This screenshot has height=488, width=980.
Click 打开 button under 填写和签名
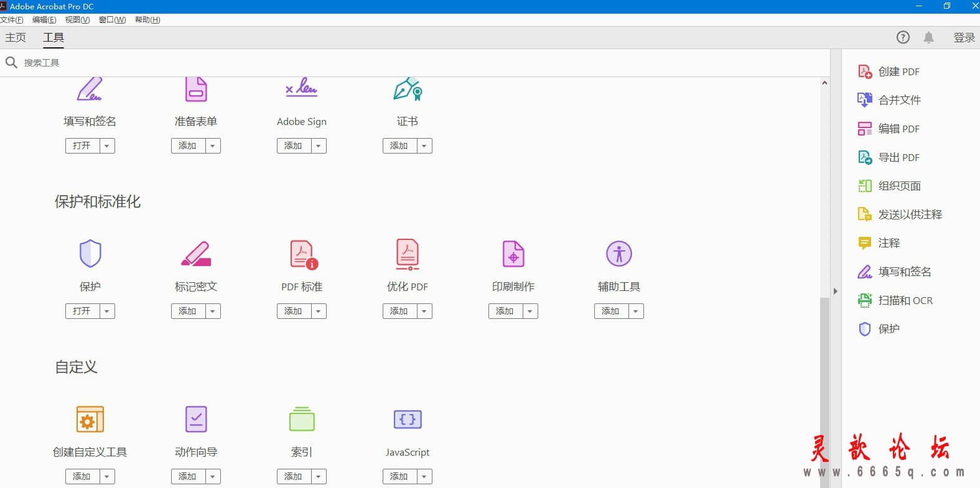point(82,146)
